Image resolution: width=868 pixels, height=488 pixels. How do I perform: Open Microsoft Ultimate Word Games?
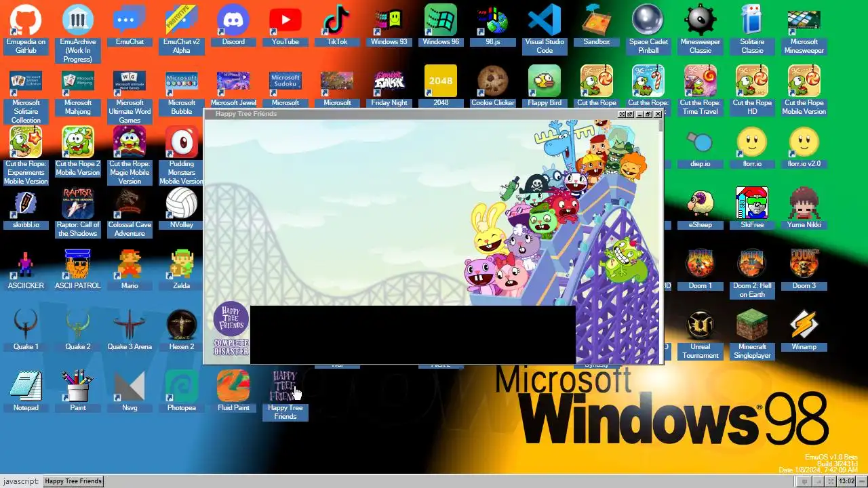tap(130, 82)
